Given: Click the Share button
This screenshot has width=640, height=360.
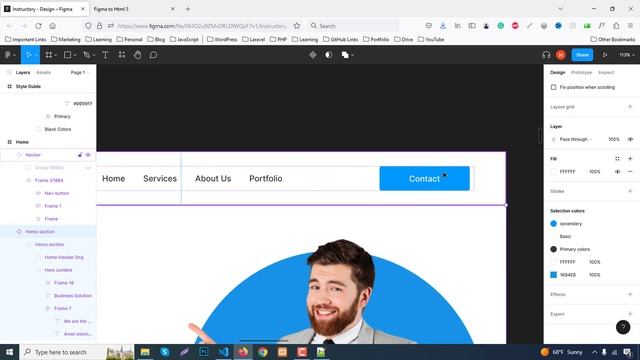Looking at the screenshot, I should (x=582, y=55).
